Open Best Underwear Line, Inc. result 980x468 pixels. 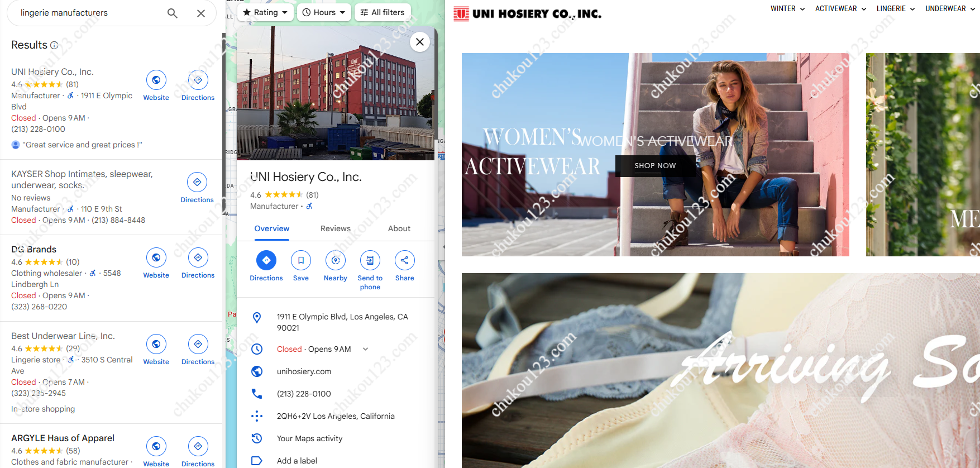click(x=63, y=336)
